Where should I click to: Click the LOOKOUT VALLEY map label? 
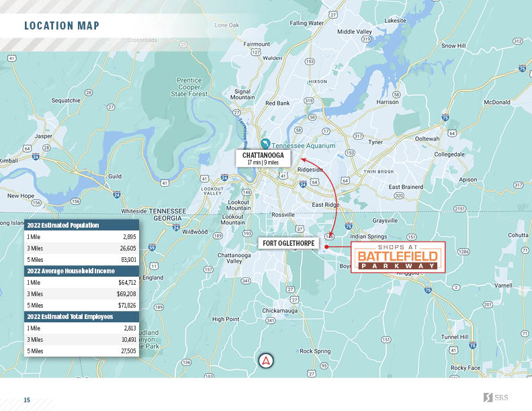coord(212,191)
